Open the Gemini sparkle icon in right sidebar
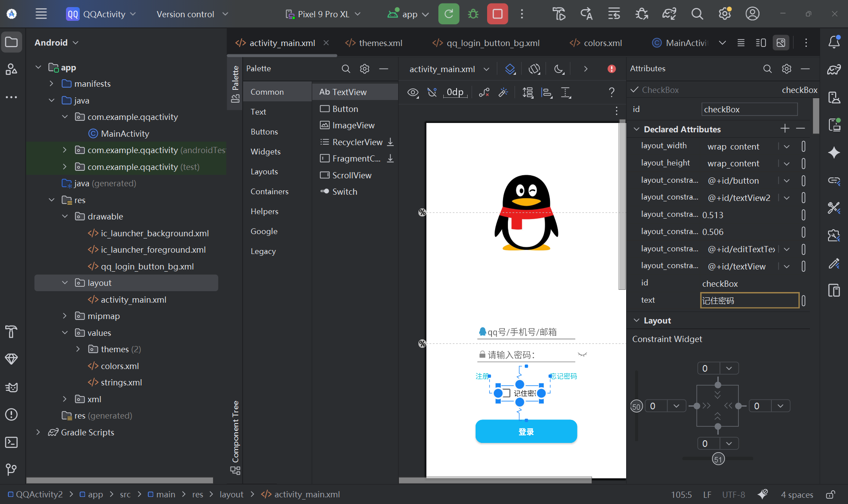This screenshot has height=504, width=848. tap(834, 153)
